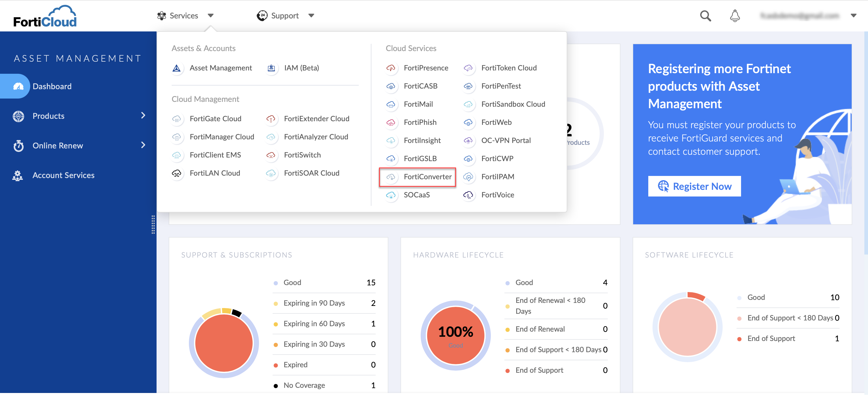Click the FortiExtender Cloud icon
Viewport: 868px width, 396px height.
[271, 119]
